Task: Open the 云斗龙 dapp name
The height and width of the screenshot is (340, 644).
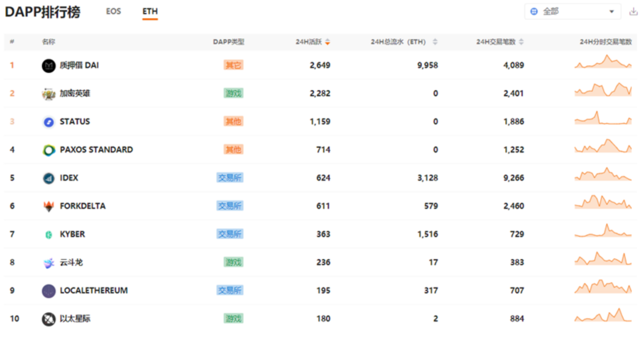Action: pos(71,262)
